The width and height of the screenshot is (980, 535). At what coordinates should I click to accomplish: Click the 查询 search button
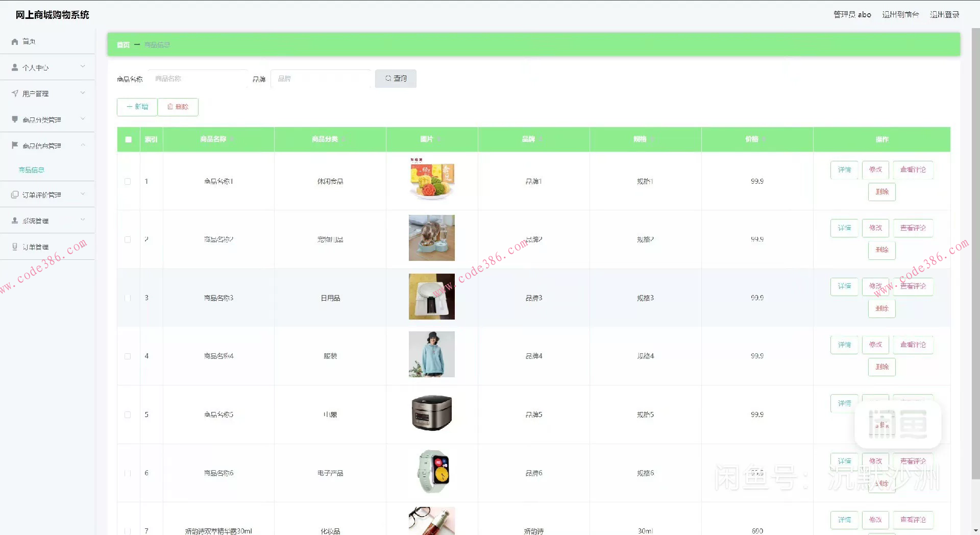click(396, 79)
